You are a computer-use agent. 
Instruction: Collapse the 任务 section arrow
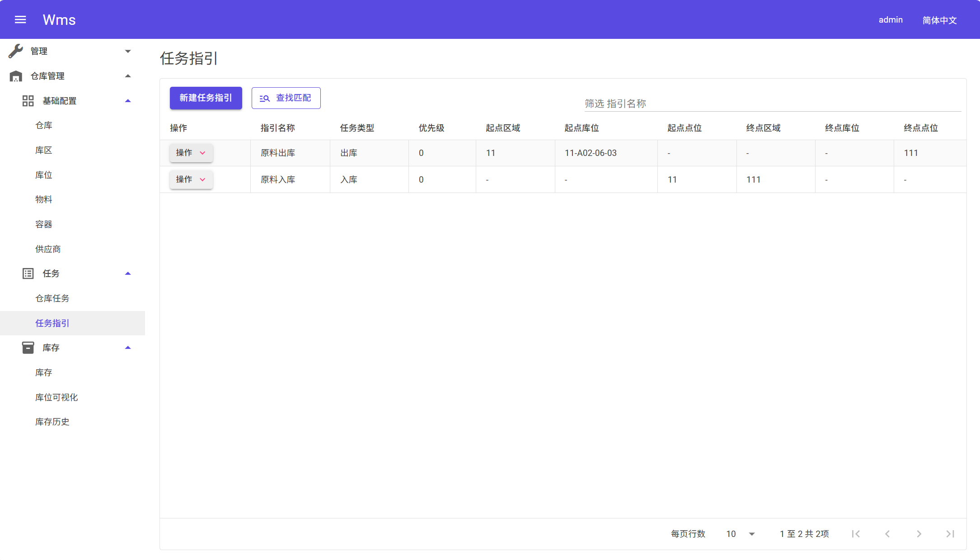pyautogui.click(x=128, y=273)
